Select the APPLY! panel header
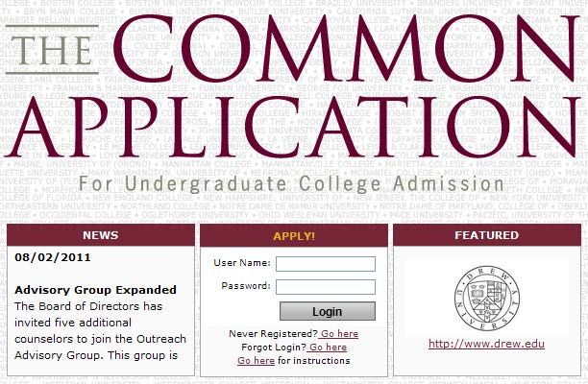The width and height of the screenshot is (588, 384). coord(294,235)
